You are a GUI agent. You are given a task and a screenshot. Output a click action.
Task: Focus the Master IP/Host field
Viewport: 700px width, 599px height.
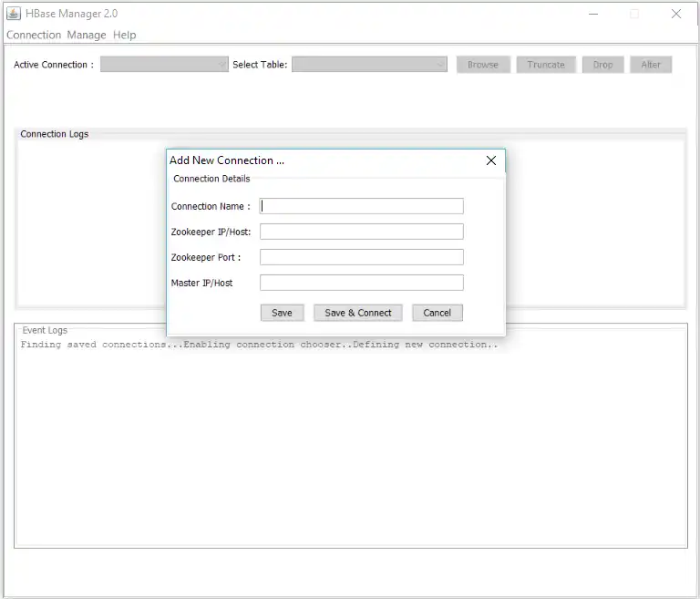pos(362,283)
